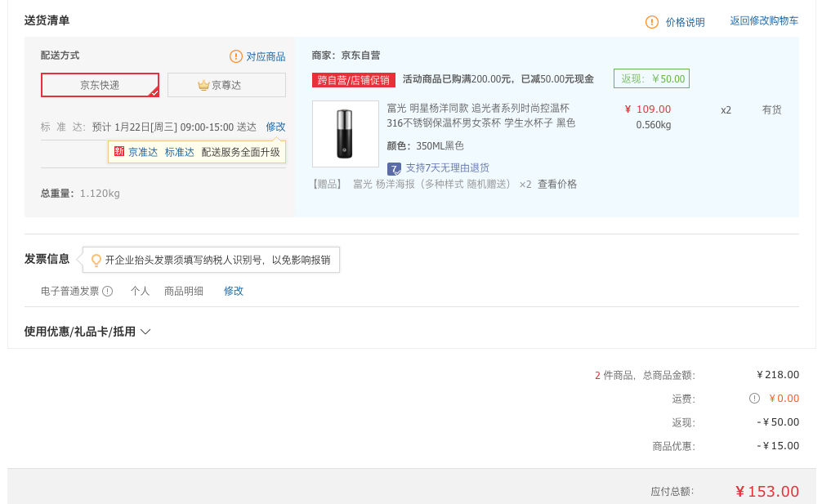Click the 富光 杨洋海报 gift item text

point(431,184)
